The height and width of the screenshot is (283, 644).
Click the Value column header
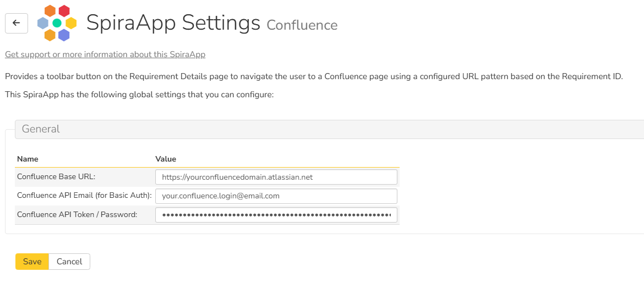[x=166, y=159]
